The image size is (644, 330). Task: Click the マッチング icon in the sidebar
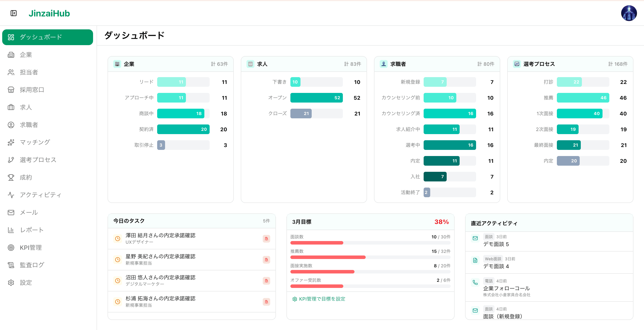(x=11, y=142)
